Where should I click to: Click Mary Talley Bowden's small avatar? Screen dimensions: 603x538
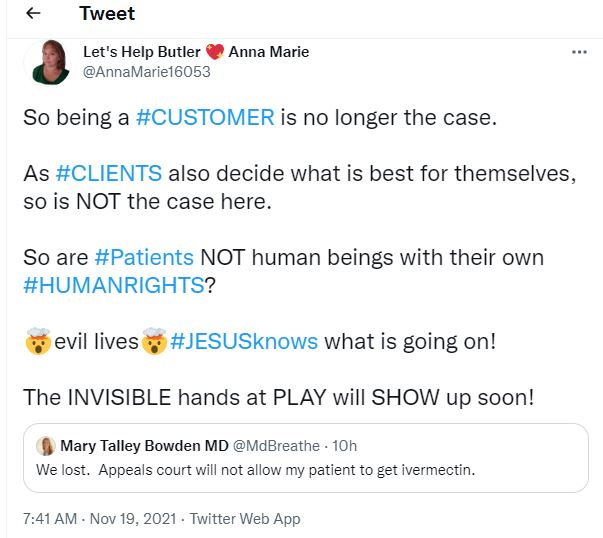pyautogui.click(x=46, y=446)
